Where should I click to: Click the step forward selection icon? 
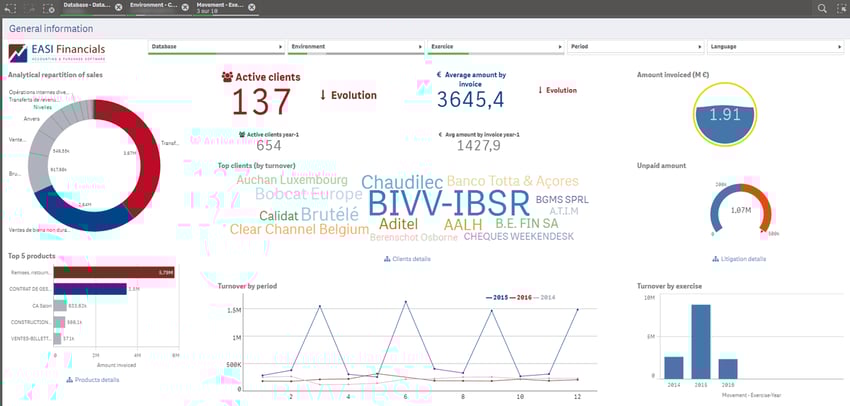pyautogui.click(x=28, y=8)
